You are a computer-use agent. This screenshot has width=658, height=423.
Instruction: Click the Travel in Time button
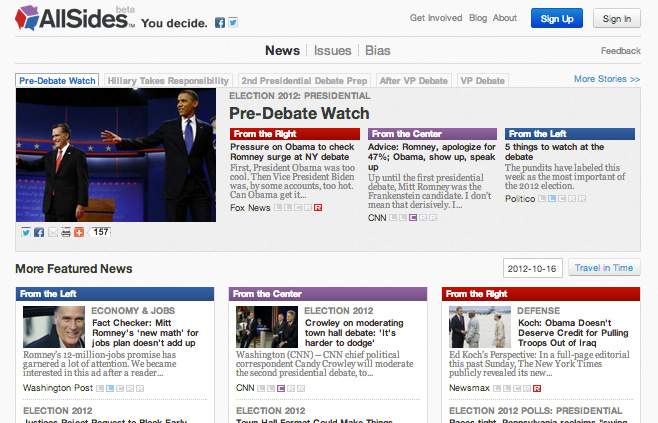point(604,268)
